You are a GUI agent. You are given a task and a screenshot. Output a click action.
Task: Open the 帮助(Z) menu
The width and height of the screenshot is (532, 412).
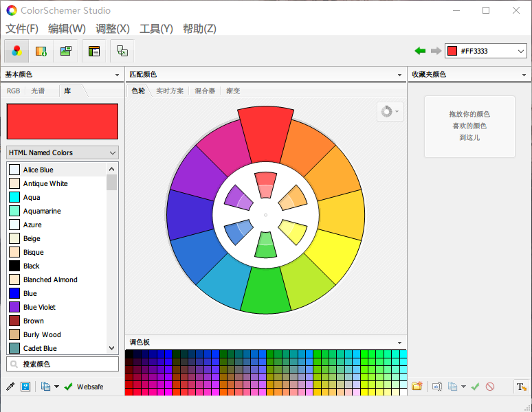pos(199,29)
